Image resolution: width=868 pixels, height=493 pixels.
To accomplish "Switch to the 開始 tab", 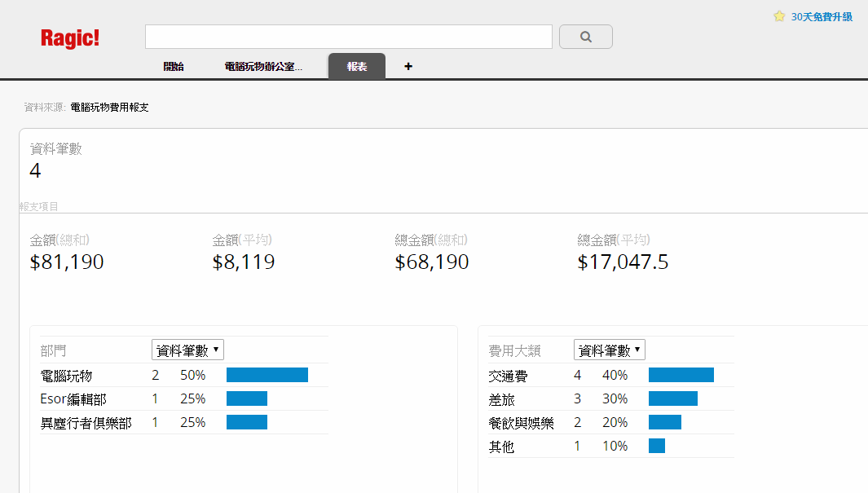I will tap(173, 66).
